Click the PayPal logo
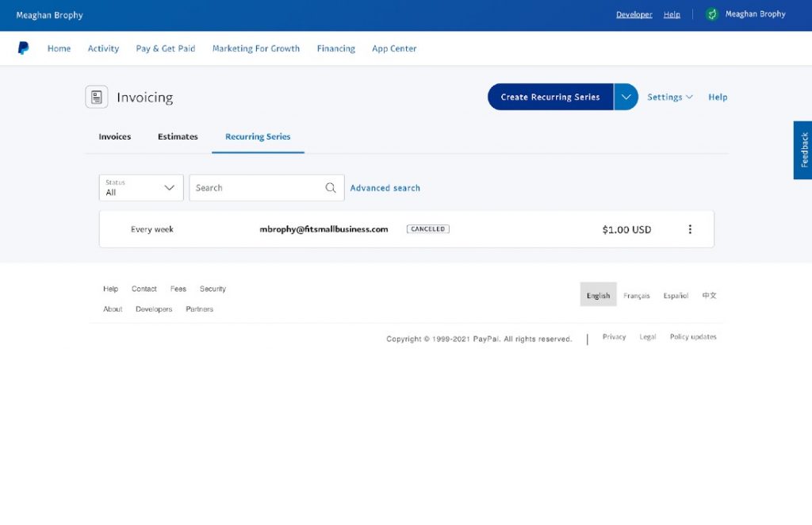The image size is (812, 525). tap(24, 48)
